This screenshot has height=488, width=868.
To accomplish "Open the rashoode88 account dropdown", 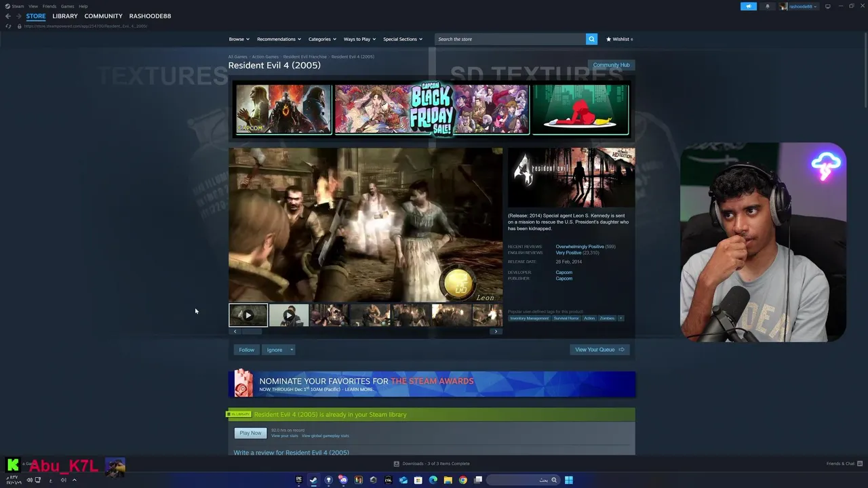I will click(803, 6).
